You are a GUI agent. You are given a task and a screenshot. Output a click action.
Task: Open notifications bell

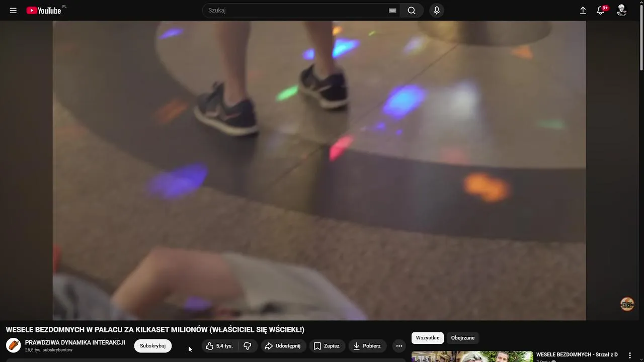pos(601,11)
